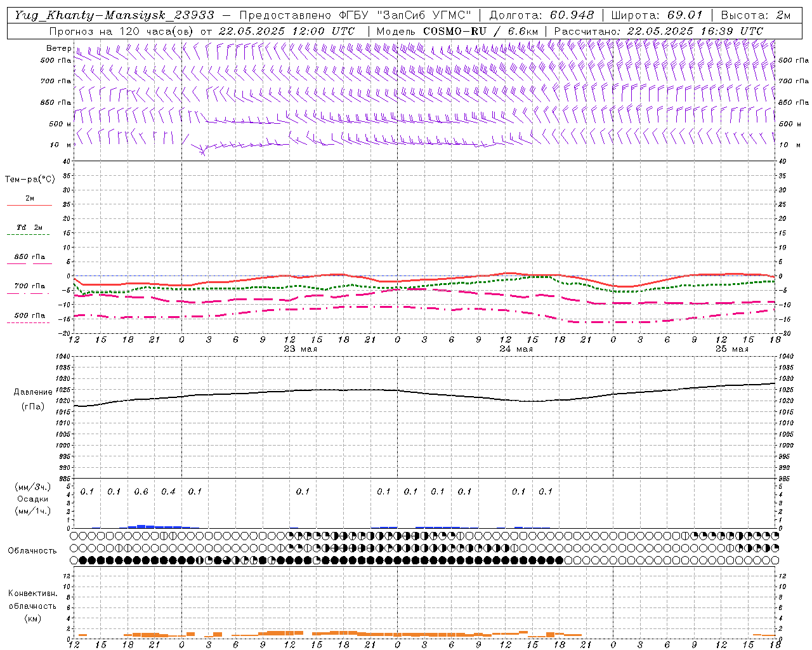Click the 25 мая date label
812x650 pixels.
731,349
